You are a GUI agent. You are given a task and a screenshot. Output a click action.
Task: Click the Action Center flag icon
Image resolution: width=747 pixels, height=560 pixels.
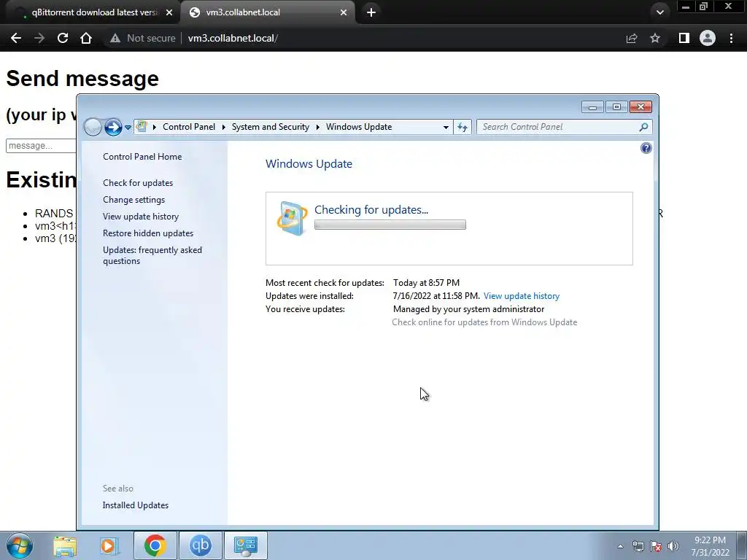[656, 547]
